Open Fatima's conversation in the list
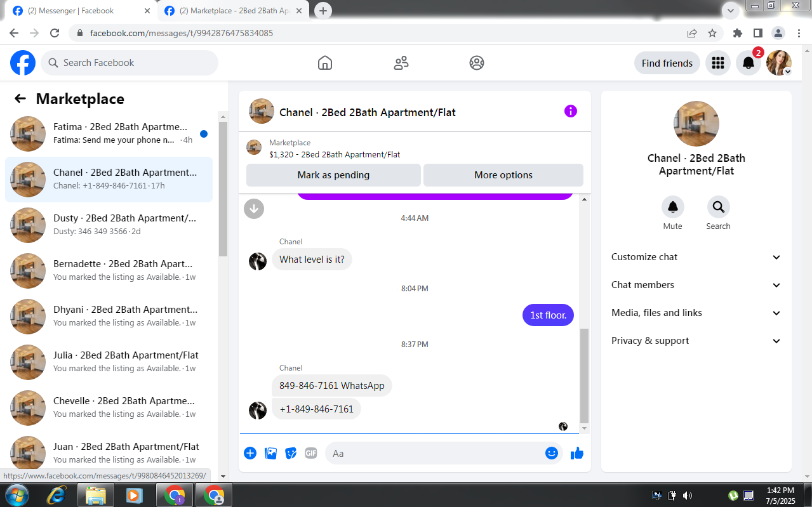Image resolution: width=812 pixels, height=507 pixels. (x=109, y=134)
